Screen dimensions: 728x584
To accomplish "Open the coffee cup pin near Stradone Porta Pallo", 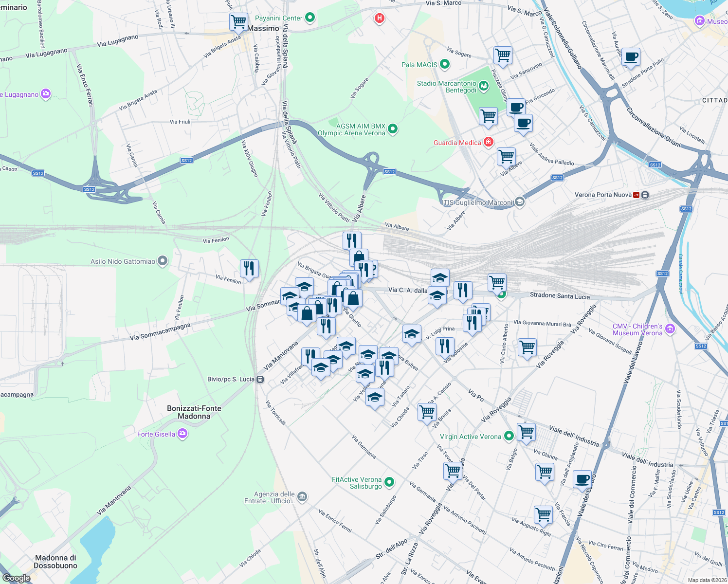I will 631,57.
